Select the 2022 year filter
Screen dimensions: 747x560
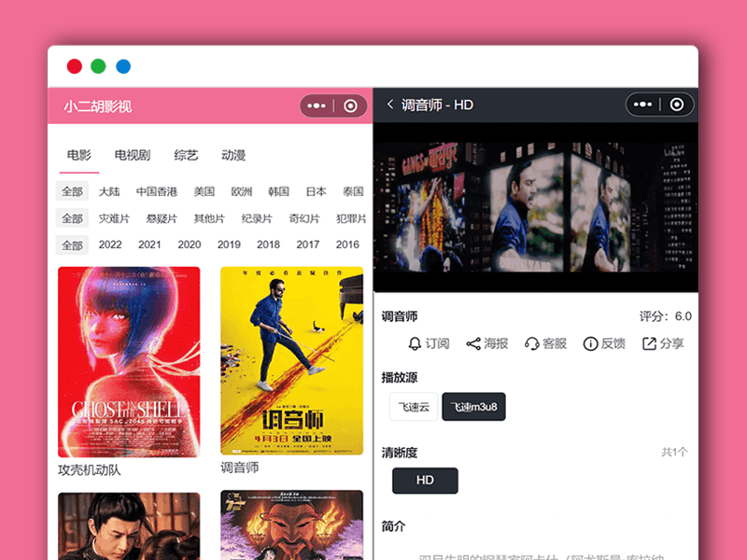point(109,244)
